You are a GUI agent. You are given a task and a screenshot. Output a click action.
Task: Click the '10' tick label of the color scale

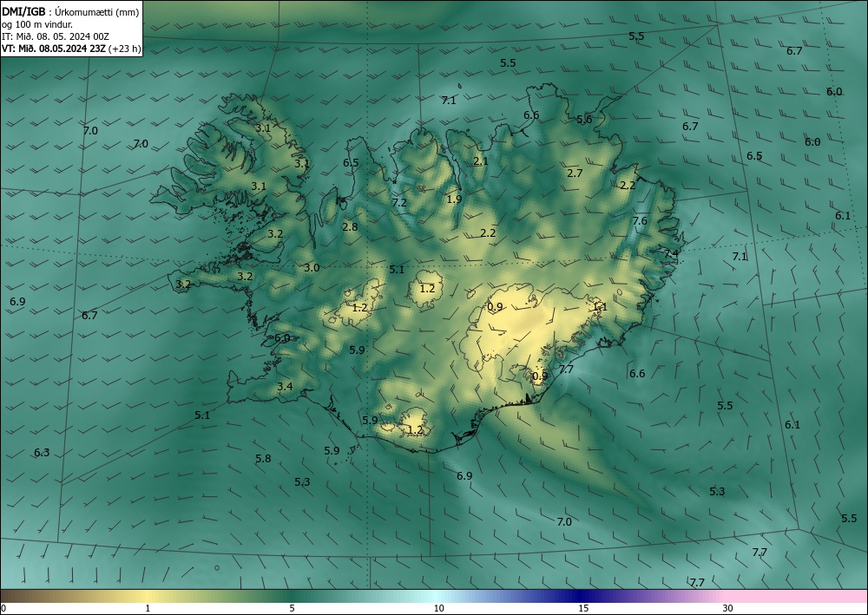438,609
